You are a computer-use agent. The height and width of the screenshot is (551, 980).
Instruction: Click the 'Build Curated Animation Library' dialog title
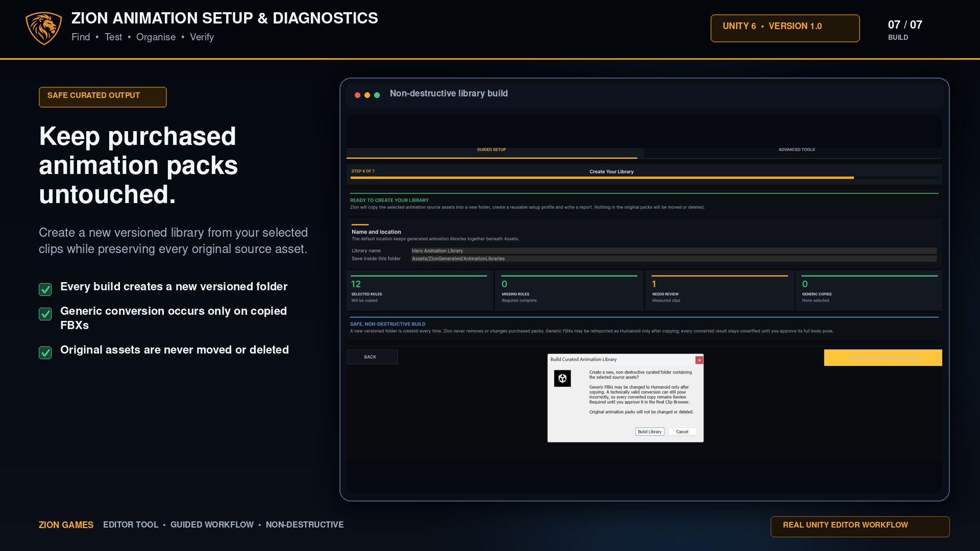pos(583,360)
